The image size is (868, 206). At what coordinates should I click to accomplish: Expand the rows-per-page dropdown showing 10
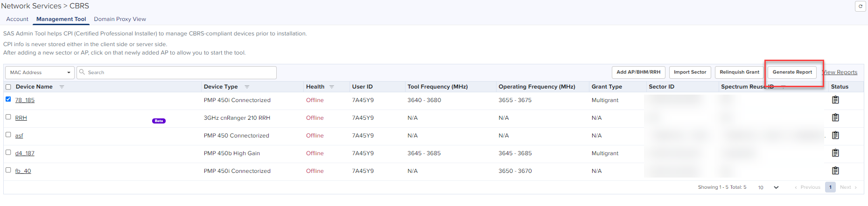[x=768, y=187]
